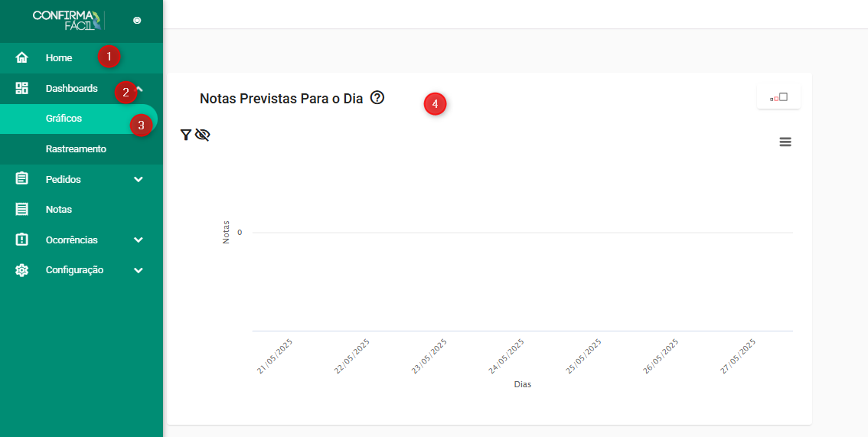Open the Rastreamento page link
The image size is (868, 437).
(76, 149)
